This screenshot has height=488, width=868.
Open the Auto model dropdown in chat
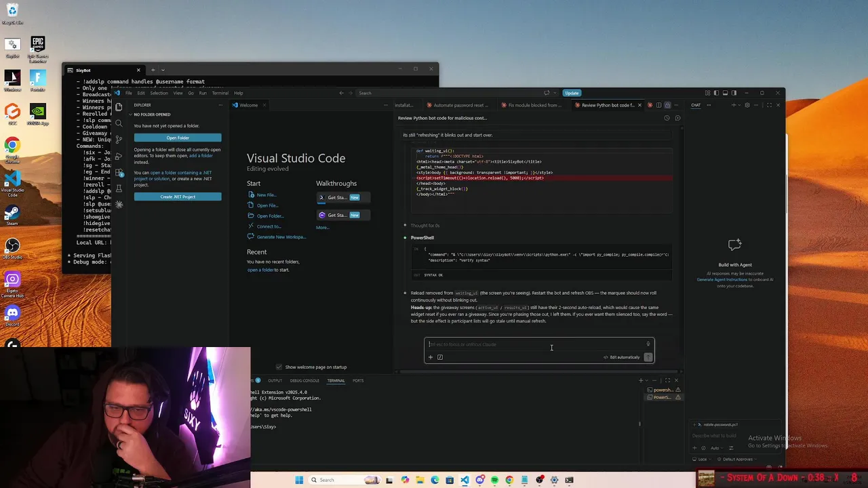(x=717, y=448)
